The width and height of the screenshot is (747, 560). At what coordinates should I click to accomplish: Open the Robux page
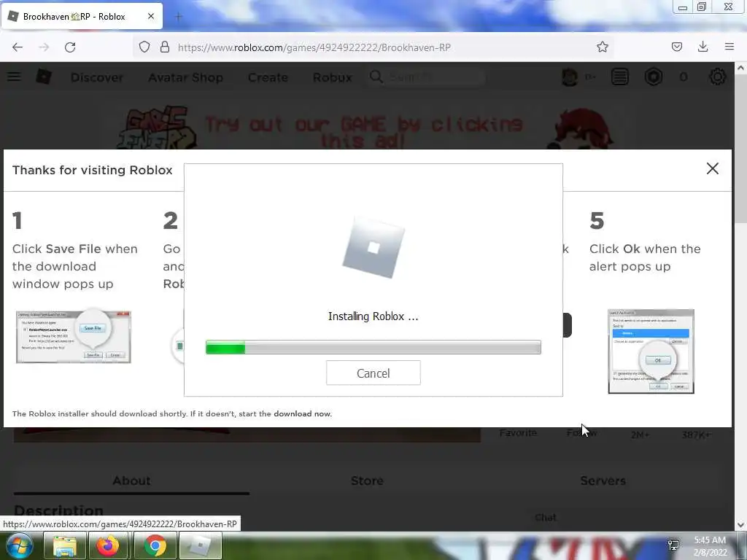tap(332, 77)
